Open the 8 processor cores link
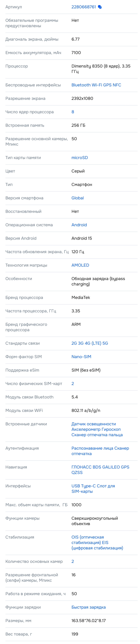 coord(73,112)
